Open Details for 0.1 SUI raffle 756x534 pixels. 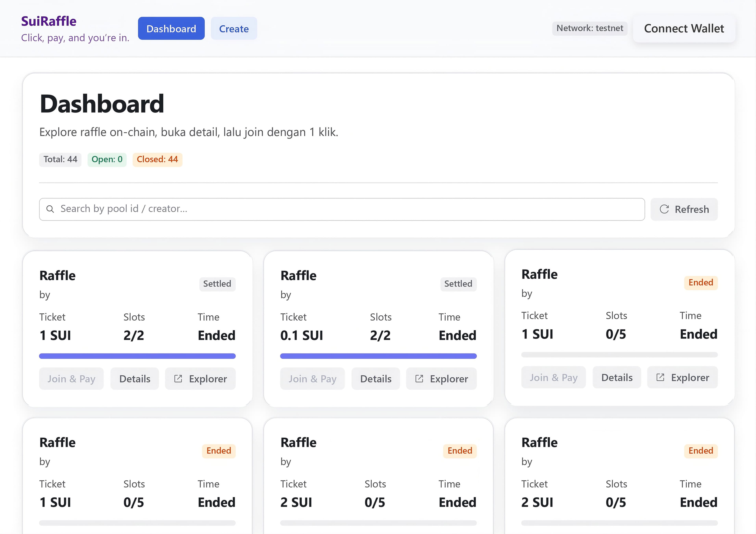point(376,379)
